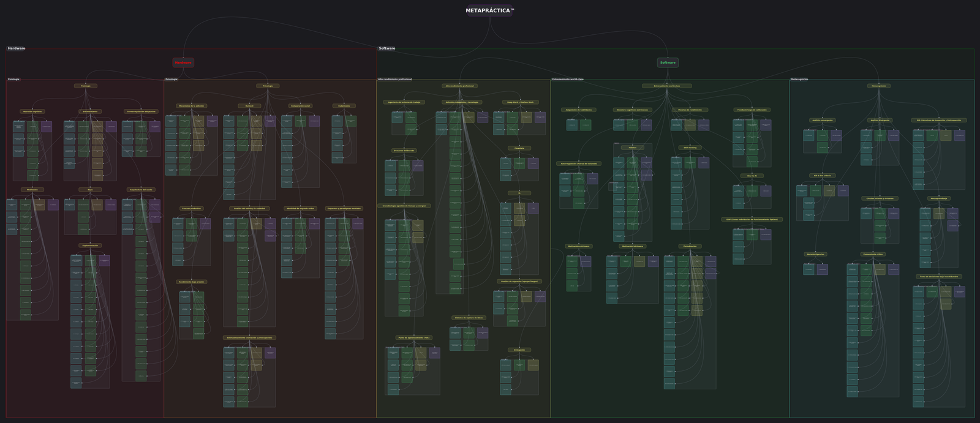980x423 pixels.
Task: Select the 'Burnout' topic node
Action: (249, 106)
